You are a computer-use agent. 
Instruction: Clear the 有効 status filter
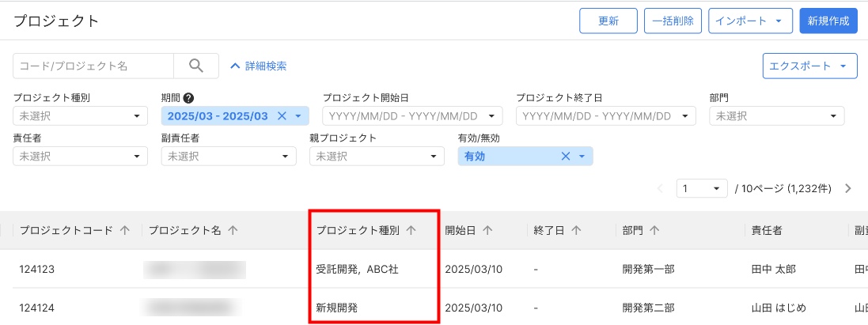click(x=565, y=157)
